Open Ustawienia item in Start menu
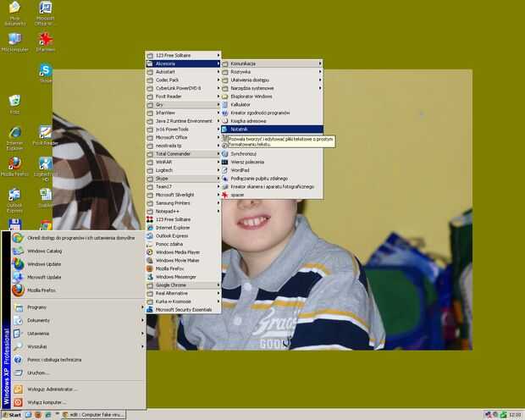This screenshot has width=525, height=420. pyautogui.click(x=78, y=334)
